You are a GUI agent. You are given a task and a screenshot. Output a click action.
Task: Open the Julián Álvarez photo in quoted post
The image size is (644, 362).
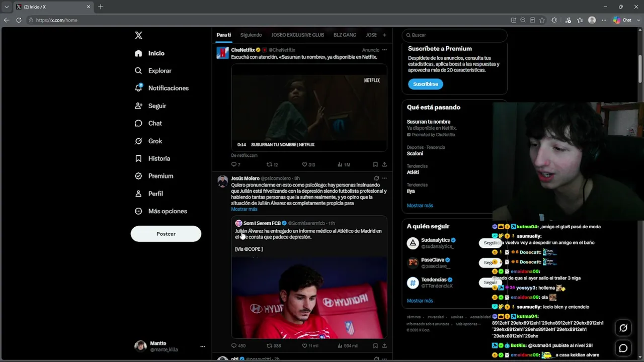click(309, 298)
